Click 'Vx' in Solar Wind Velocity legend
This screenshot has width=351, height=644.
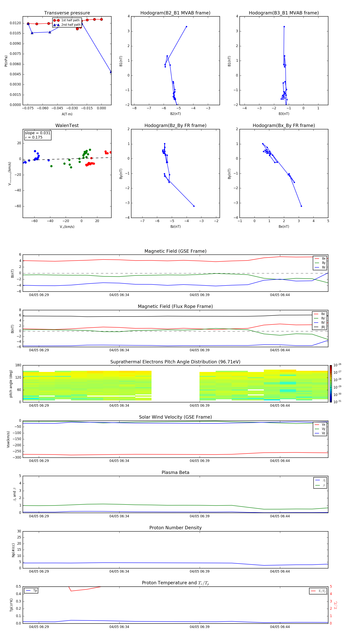pos(320,424)
